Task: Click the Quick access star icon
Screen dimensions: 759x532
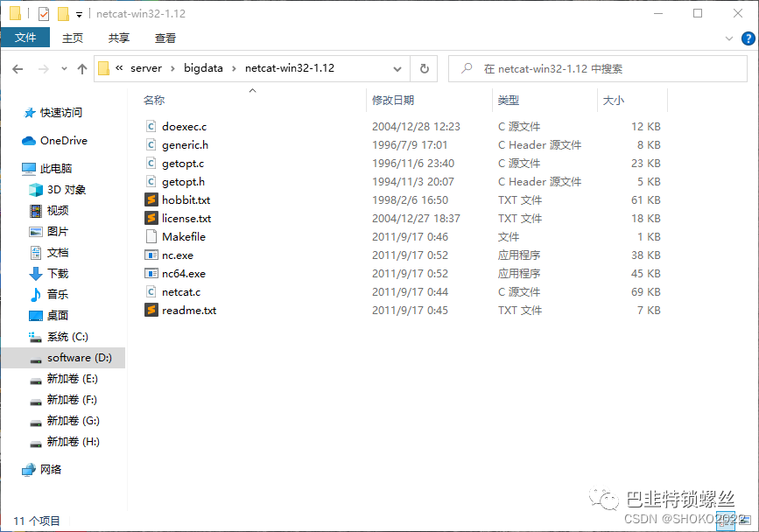Action: pyautogui.click(x=30, y=113)
